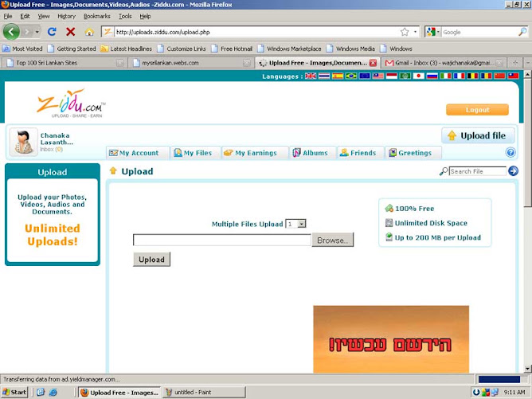Open the Tools menu
The width and height of the screenshot is (532, 399).
point(125,16)
